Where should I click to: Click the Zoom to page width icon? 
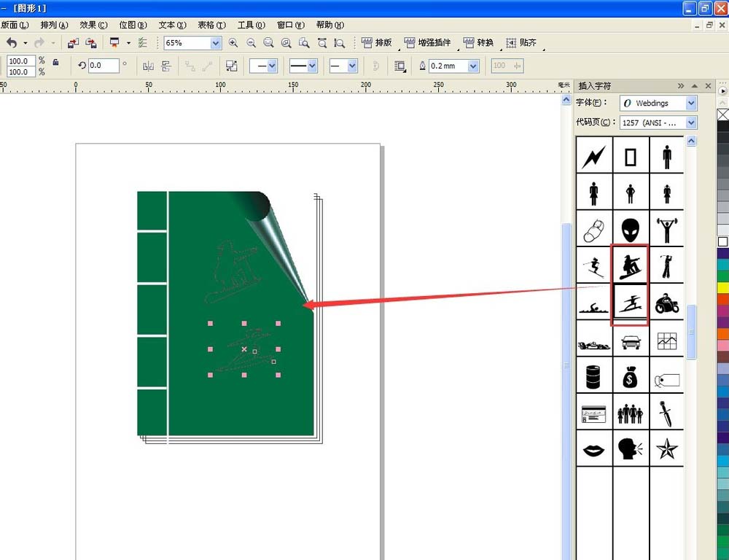click(321, 43)
